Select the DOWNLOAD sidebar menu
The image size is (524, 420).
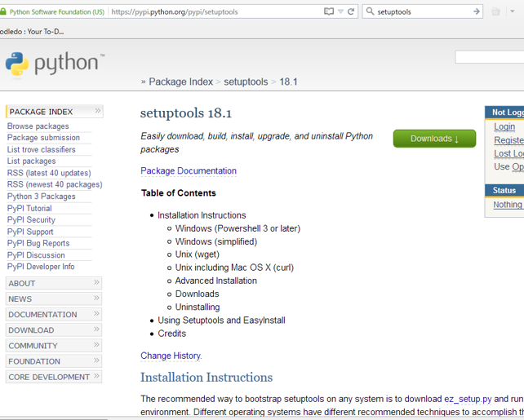coord(54,329)
